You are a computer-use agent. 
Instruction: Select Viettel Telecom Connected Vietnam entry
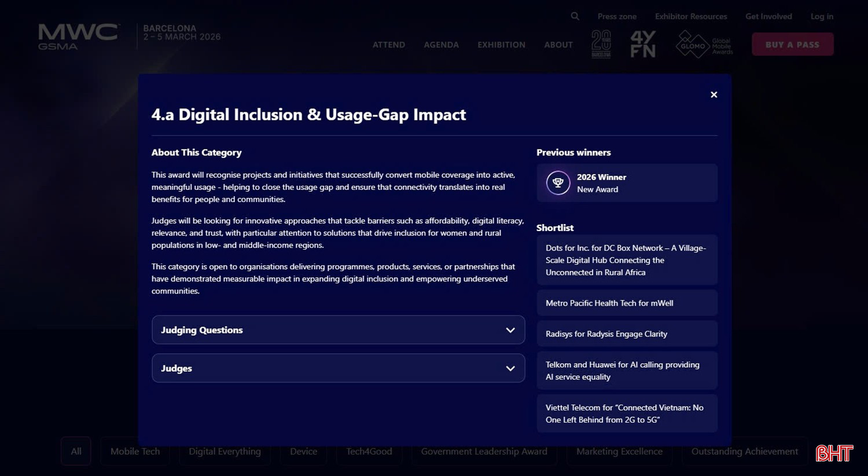(x=627, y=413)
